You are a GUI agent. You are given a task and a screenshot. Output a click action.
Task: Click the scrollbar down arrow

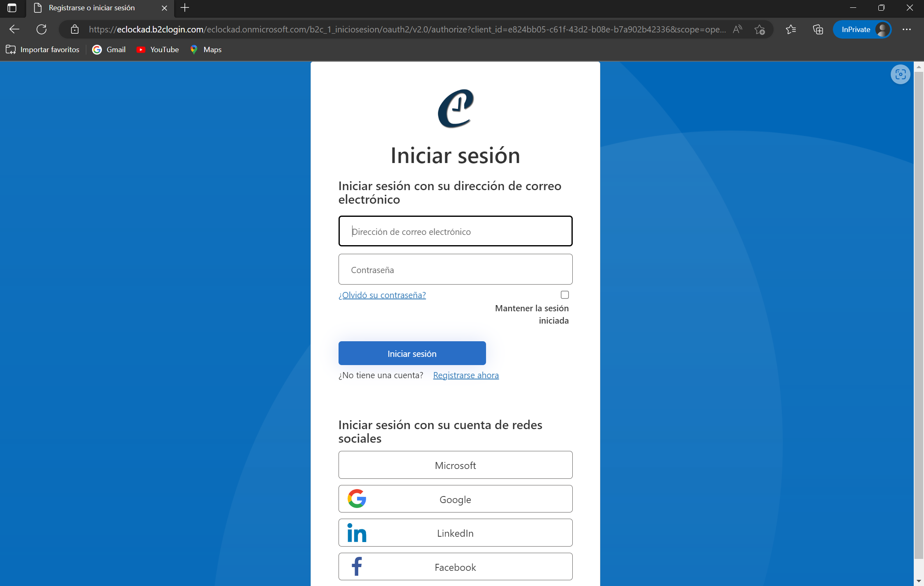click(919, 581)
